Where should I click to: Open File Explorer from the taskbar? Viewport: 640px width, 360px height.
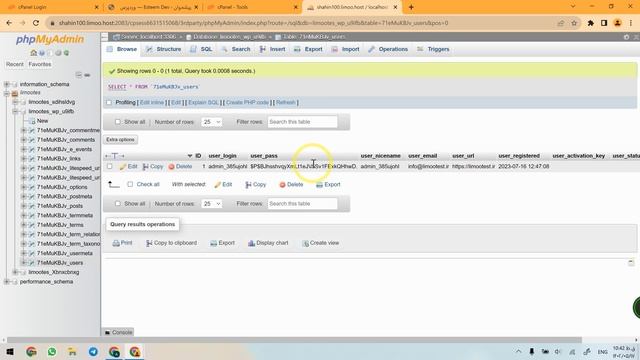click(x=72, y=351)
